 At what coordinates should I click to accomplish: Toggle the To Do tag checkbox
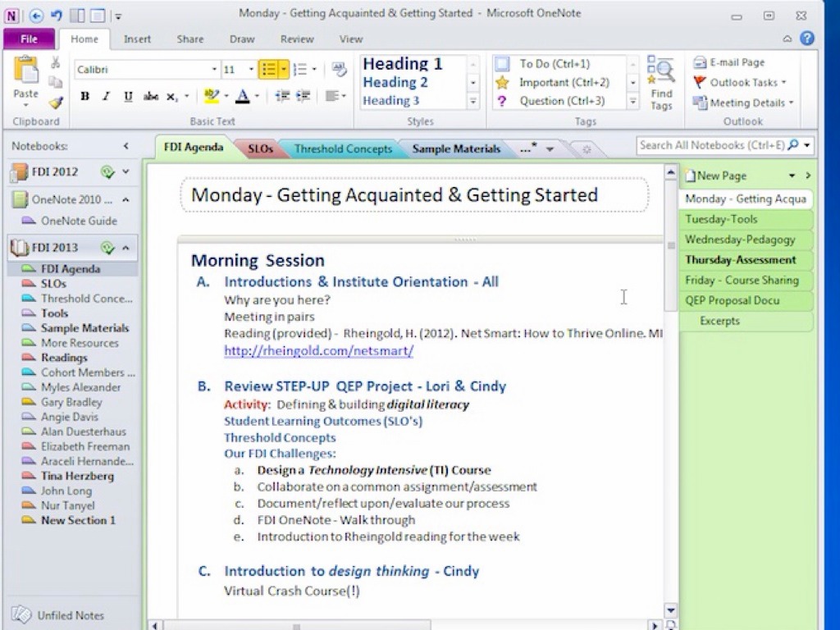click(503, 64)
